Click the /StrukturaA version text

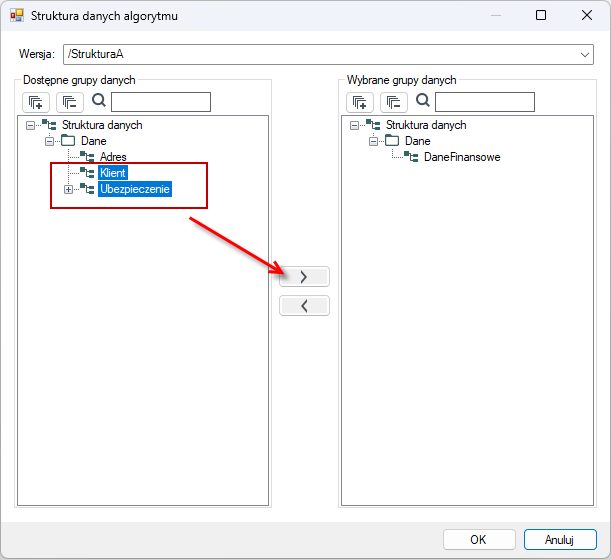coord(95,54)
